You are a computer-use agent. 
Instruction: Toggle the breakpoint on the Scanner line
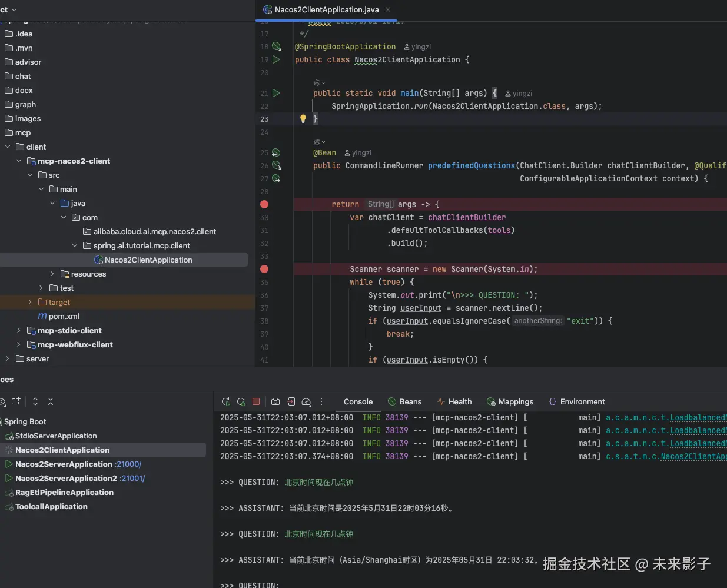(x=264, y=269)
